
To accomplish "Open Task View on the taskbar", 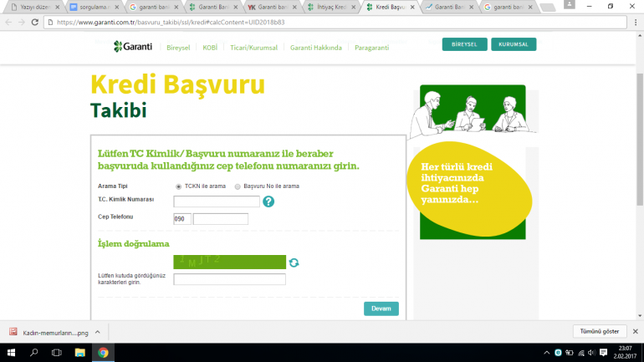I will coord(57,353).
